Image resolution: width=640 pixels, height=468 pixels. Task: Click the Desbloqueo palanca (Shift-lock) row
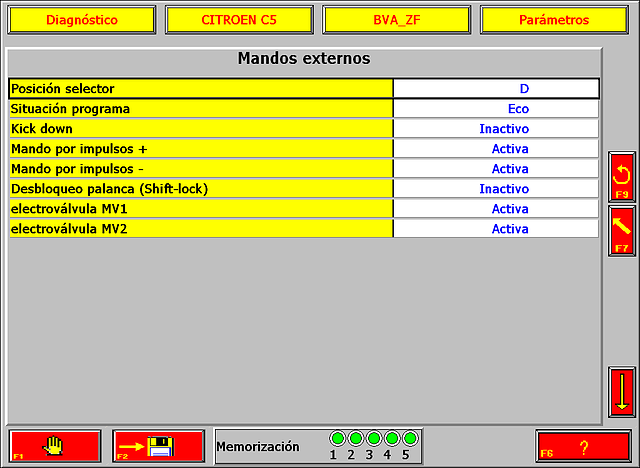coord(200,189)
